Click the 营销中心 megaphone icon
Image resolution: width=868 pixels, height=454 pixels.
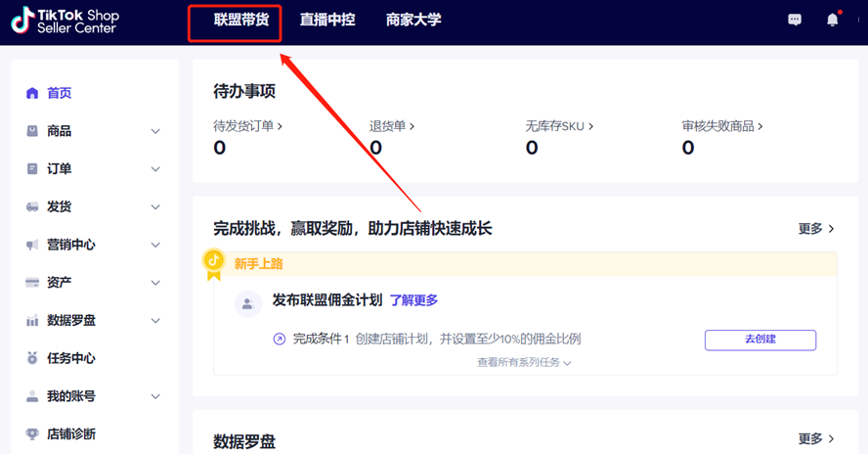pos(32,245)
